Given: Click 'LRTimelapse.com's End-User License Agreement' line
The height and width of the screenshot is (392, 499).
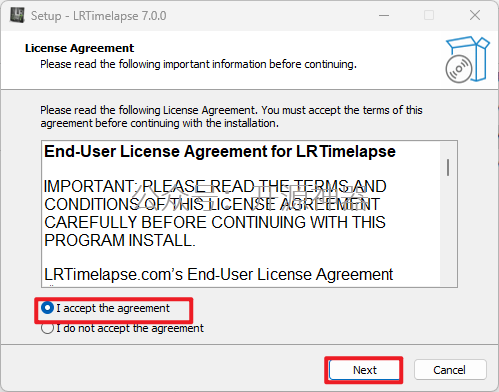Looking at the screenshot, I should [x=219, y=275].
